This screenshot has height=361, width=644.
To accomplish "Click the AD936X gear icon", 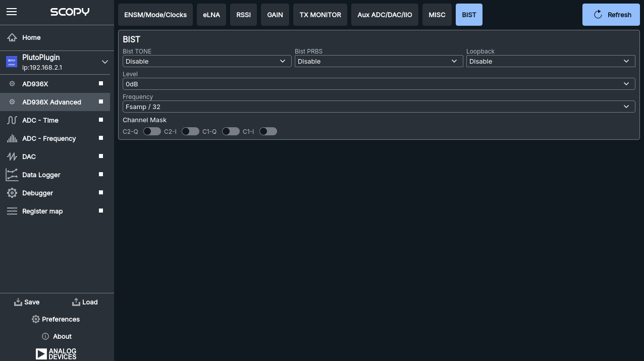I will [12, 84].
